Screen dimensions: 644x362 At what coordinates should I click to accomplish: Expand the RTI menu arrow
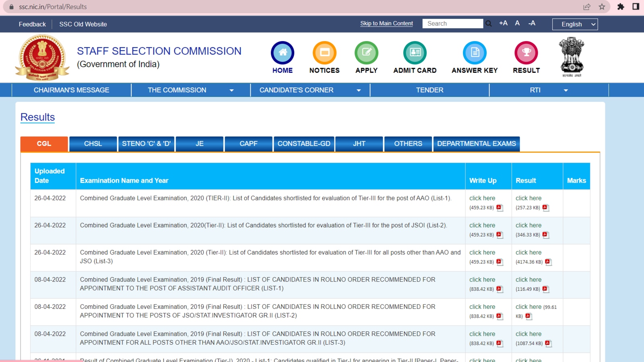[566, 90]
